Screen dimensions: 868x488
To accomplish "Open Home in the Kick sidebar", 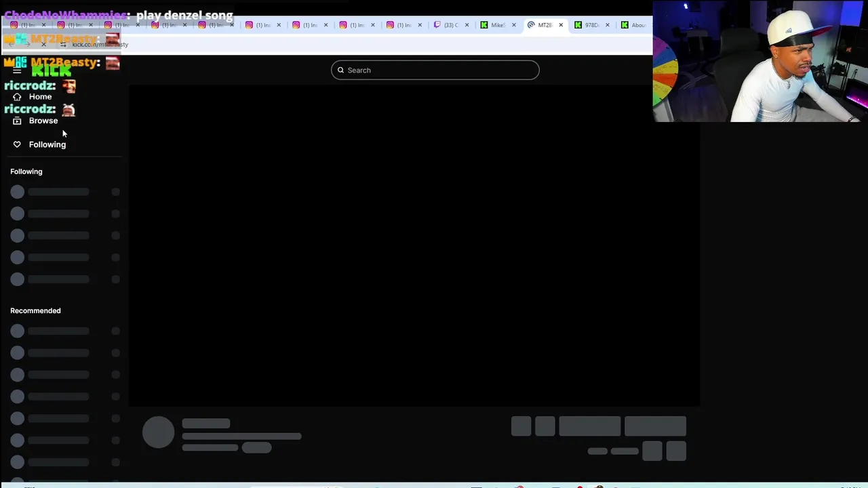I will [x=33, y=97].
